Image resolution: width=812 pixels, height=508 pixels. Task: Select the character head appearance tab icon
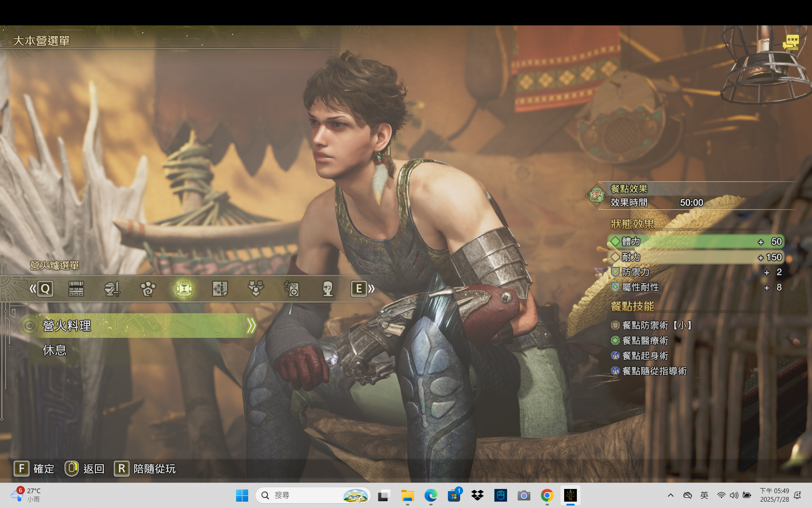tap(328, 289)
